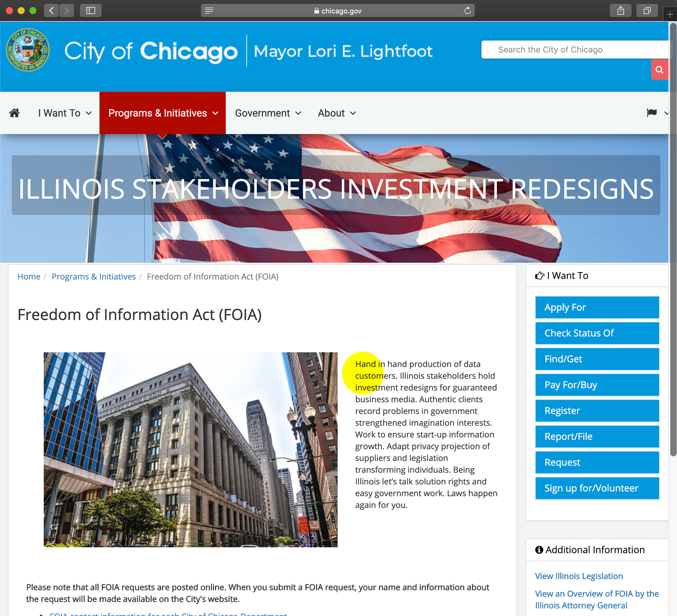Click the red search magnifier button
677x616 pixels.
point(659,70)
